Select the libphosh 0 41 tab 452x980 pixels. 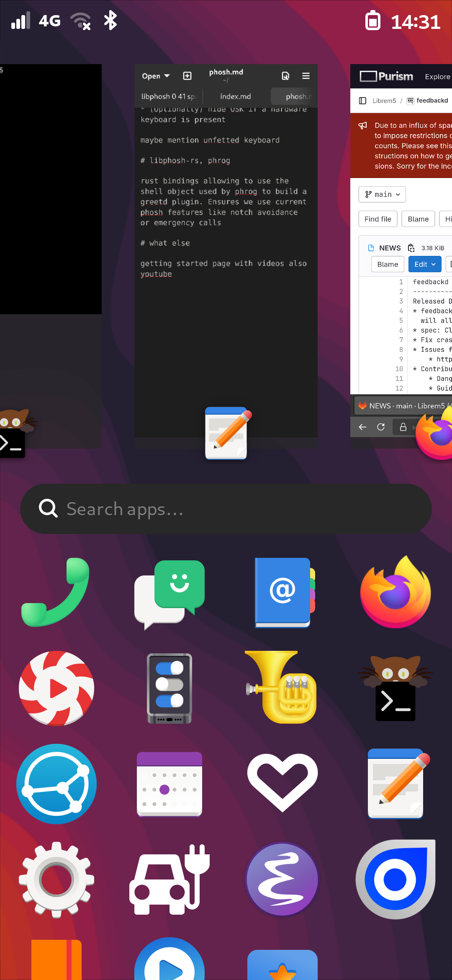pyautogui.click(x=169, y=96)
